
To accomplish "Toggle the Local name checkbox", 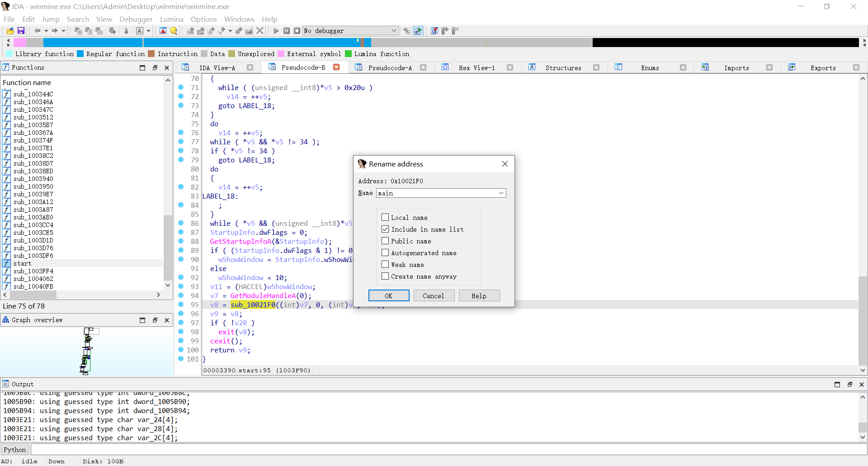I will point(385,217).
